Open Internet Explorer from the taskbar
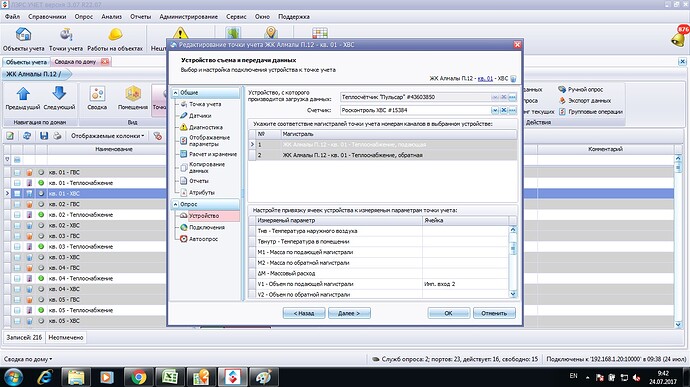The image size is (690, 387). [45, 377]
